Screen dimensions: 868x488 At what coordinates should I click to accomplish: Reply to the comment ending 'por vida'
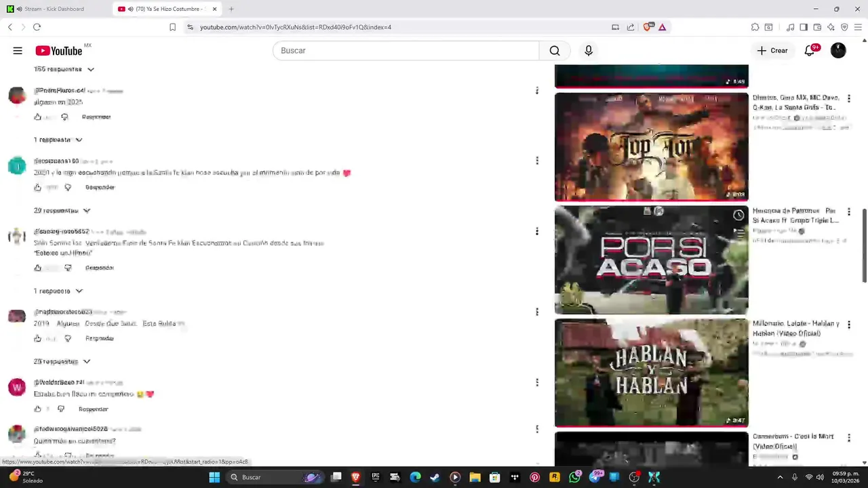pos(100,188)
